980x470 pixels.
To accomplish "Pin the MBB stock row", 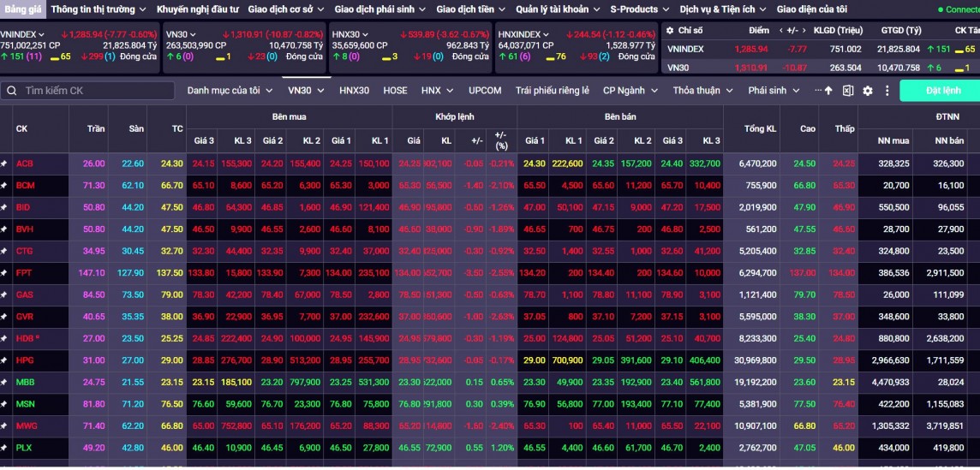I will tap(4, 382).
